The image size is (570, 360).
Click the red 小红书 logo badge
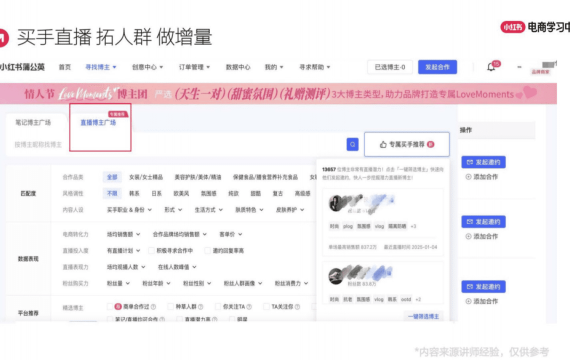pos(513,27)
